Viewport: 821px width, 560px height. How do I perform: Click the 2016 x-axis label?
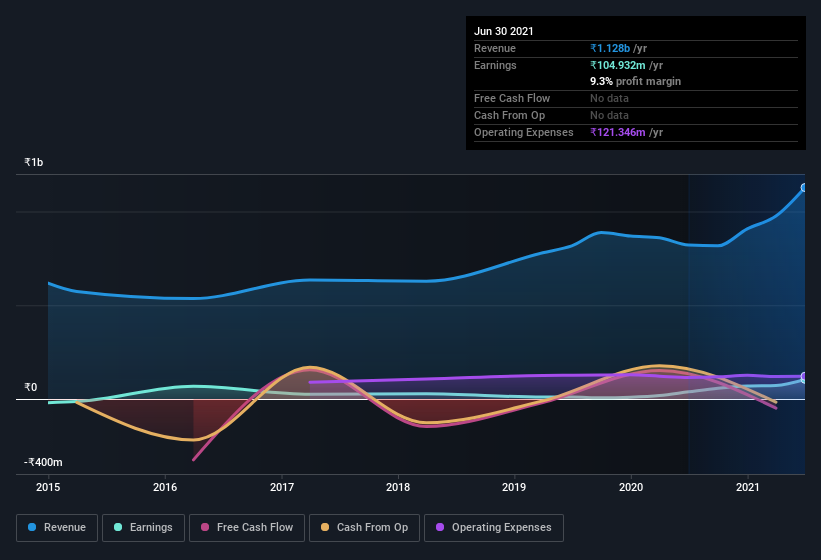tap(165, 487)
